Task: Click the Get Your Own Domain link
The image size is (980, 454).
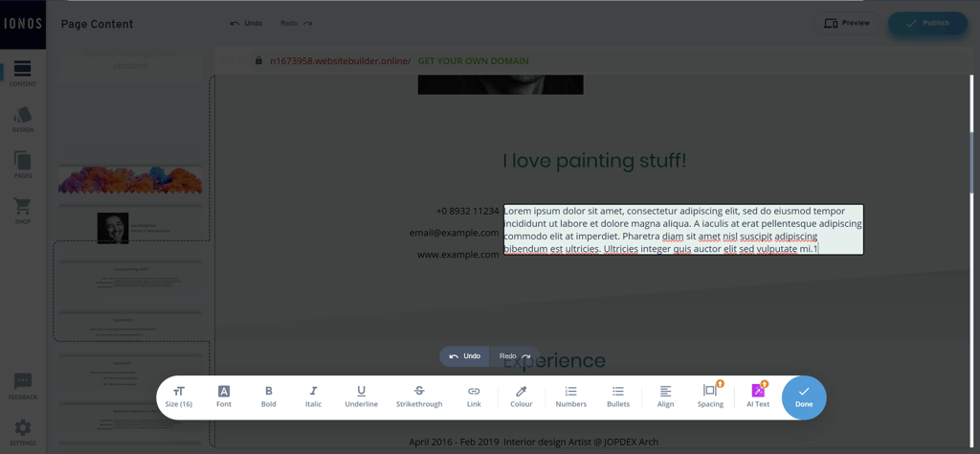Action: (473, 61)
